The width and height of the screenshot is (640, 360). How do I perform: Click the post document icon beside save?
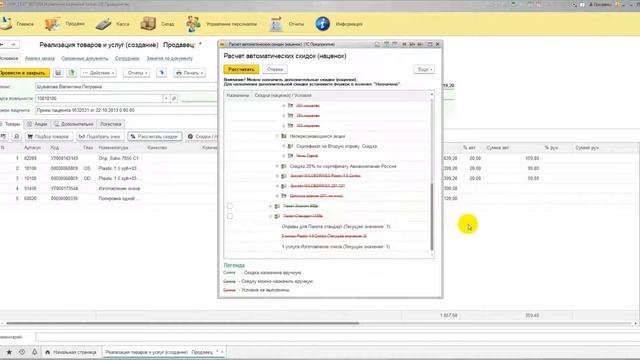72,73
